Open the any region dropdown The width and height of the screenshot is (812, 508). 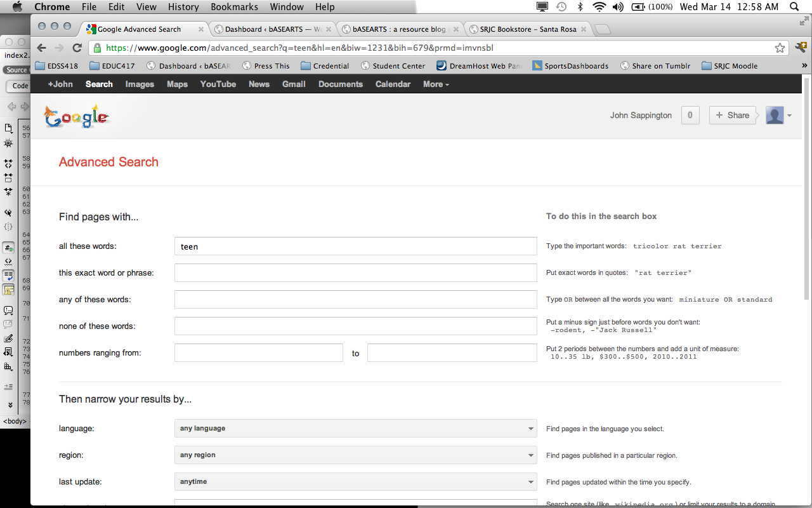(356, 455)
